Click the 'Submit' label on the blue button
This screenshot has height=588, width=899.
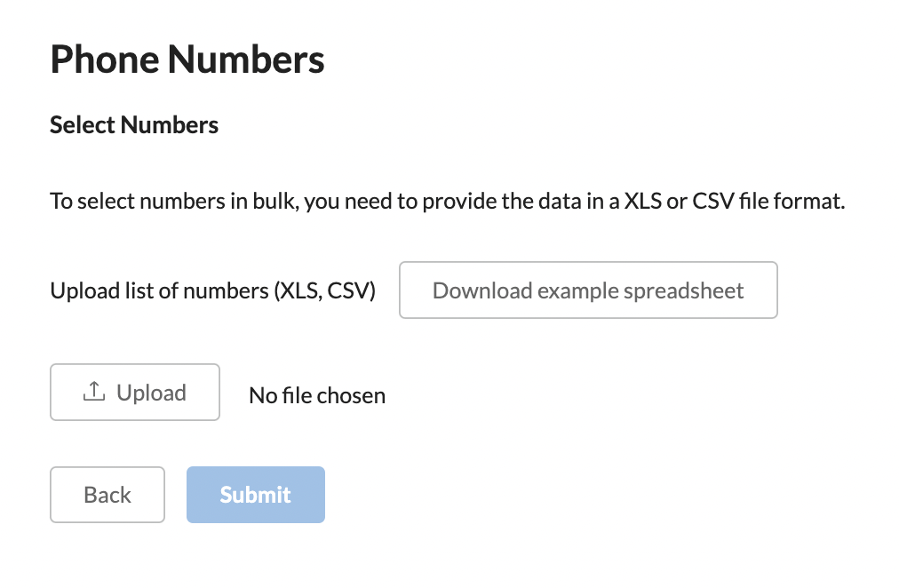[x=256, y=495]
